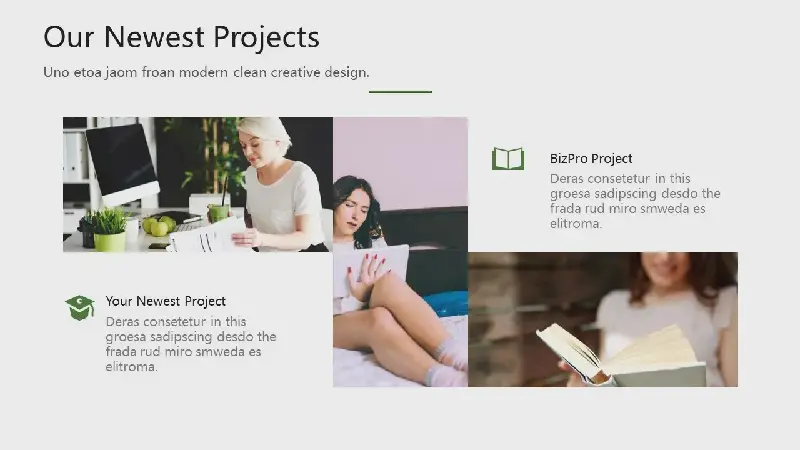Click the "Your Newest Project" heading
The image size is (800, 450).
(x=166, y=301)
